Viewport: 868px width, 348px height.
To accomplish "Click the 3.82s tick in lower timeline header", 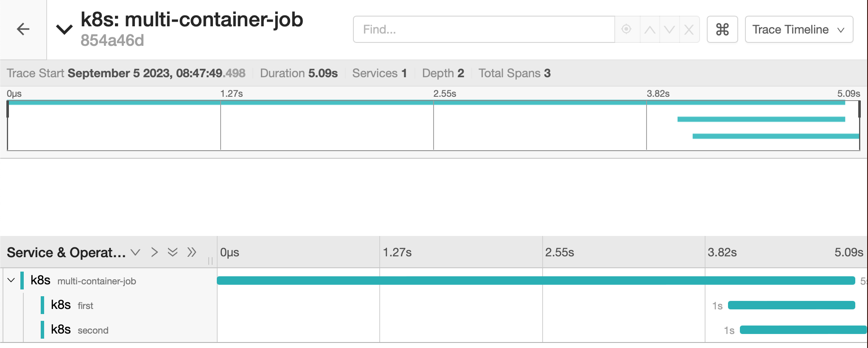I will (x=722, y=252).
